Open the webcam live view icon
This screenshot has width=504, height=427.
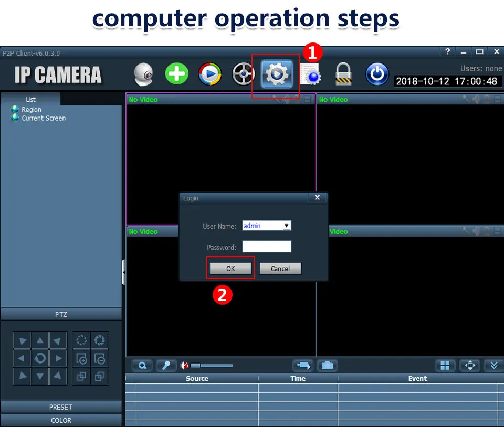point(143,74)
